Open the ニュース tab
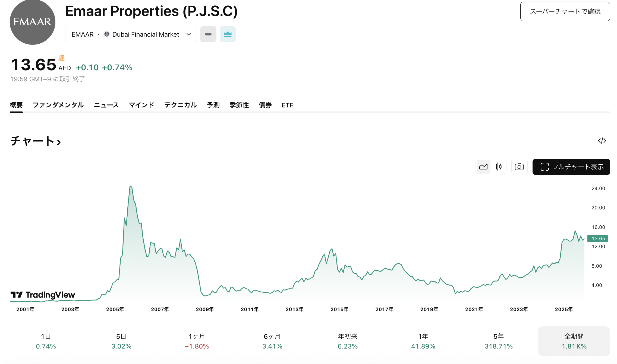617x364 pixels. click(106, 105)
